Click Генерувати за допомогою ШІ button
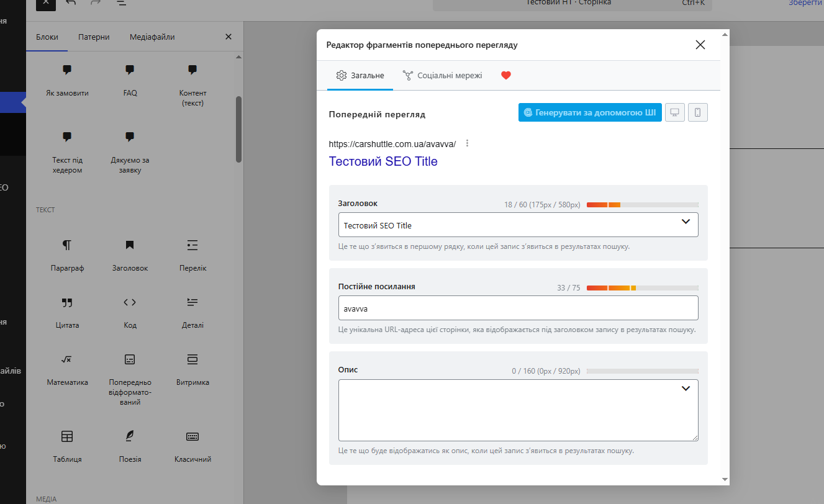 tap(590, 113)
